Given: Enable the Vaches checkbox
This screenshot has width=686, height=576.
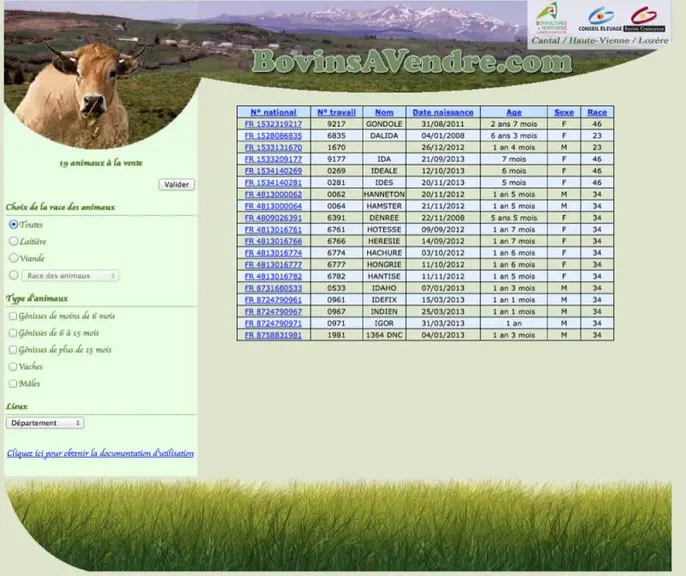Looking at the screenshot, I should click(13, 367).
